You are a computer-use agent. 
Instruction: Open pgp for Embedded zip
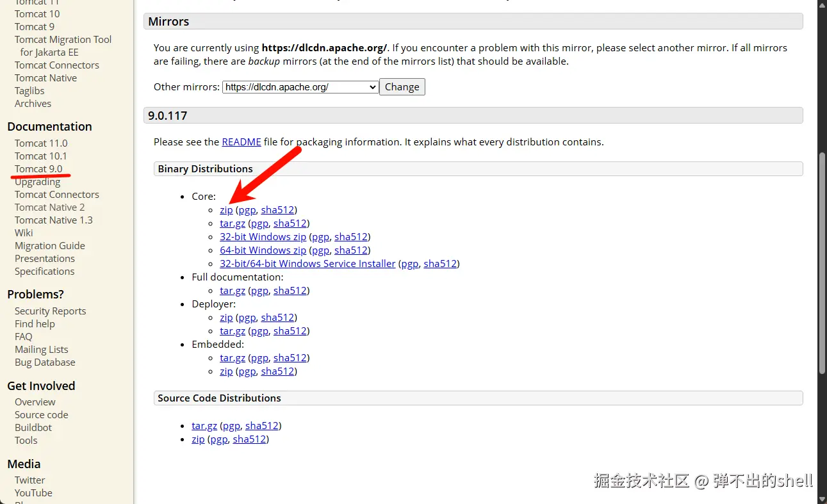click(x=247, y=371)
